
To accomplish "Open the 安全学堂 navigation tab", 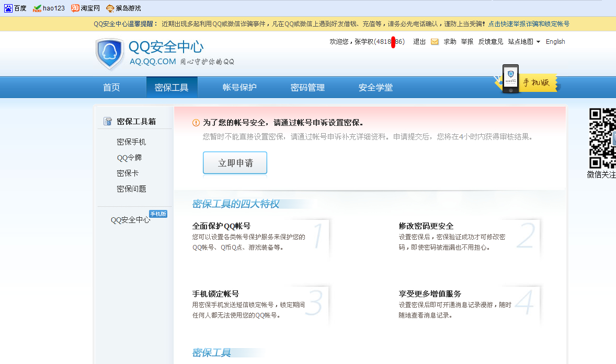I will [x=375, y=87].
